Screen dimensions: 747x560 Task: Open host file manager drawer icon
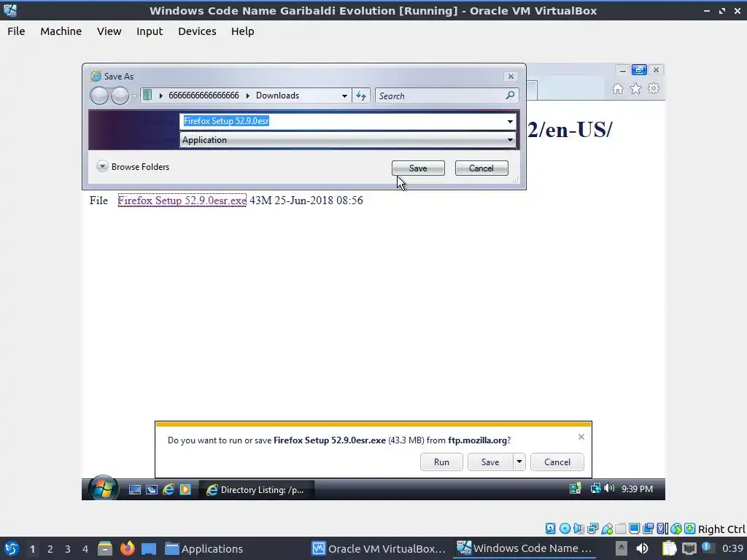[105, 548]
